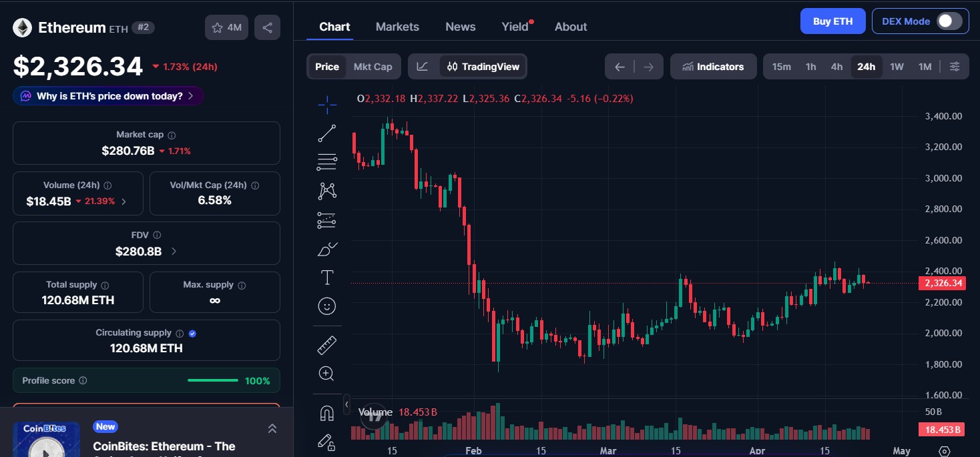Enable magnet mode on the chart
980x457 pixels.
tap(326, 413)
